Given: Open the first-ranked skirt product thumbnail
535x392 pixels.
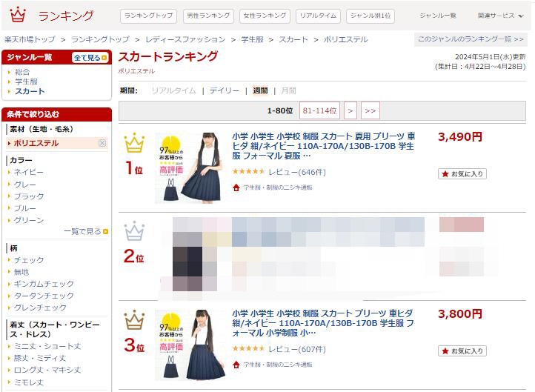Looking at the screenshot, I should [x=190, y=168].
